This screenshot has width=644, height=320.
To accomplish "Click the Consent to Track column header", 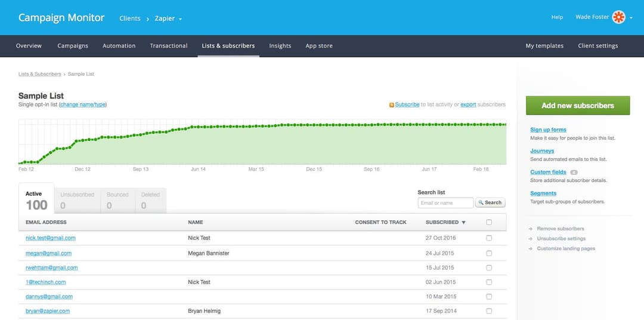I will 380,223.
